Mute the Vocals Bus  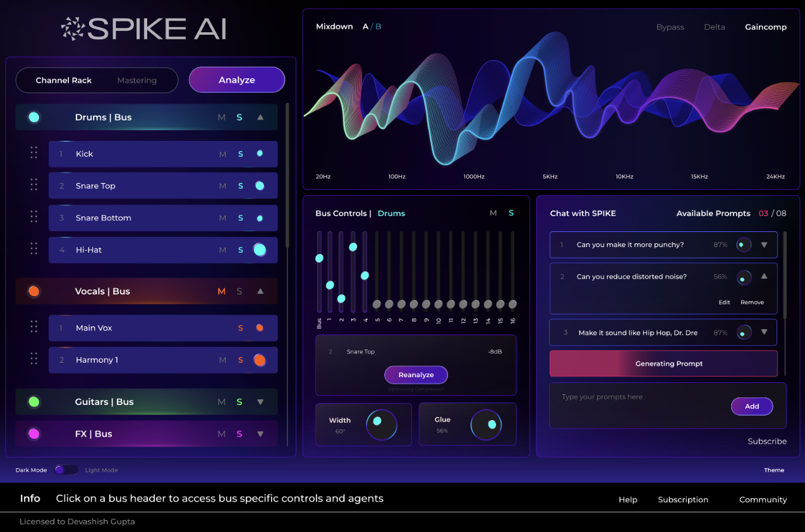(221, 291)
